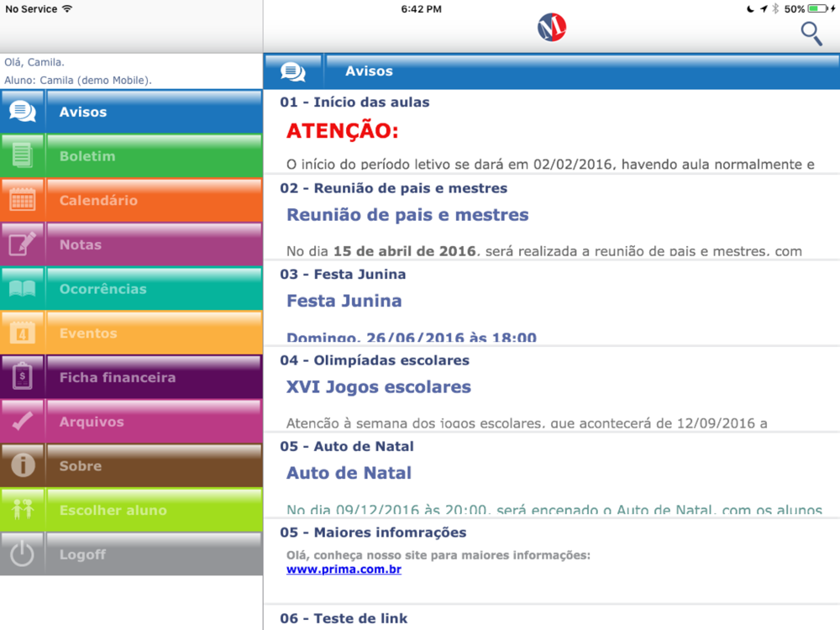
Task: Open notice 02 - Reunião de pais e mestres
Action: [x=552, y=218]
